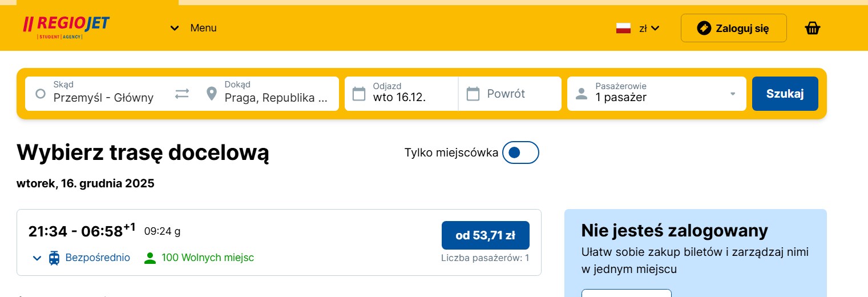This screenshot has width=868, height=297.
Task: Click the RegioJet logo
Action: pos(66,27)
